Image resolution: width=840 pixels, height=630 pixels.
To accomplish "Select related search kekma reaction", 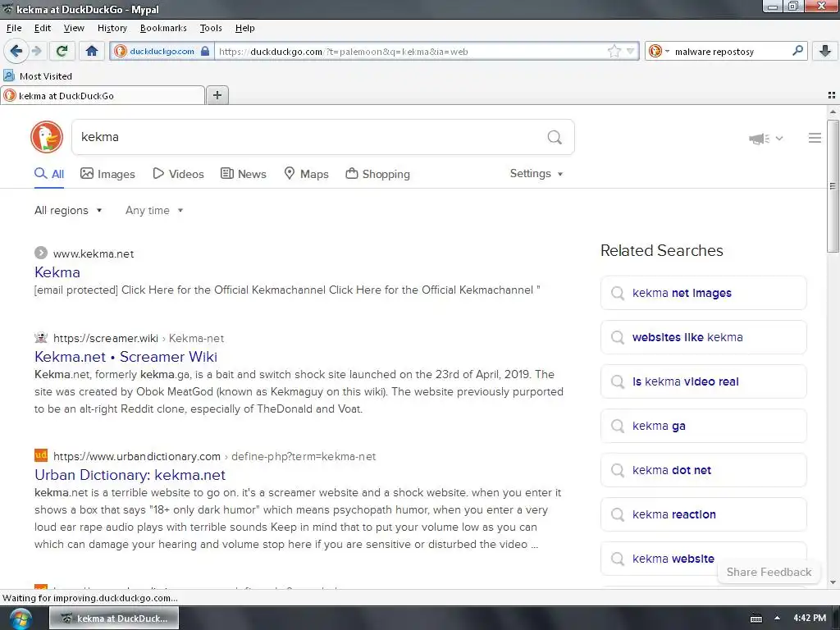I will 703,515.
